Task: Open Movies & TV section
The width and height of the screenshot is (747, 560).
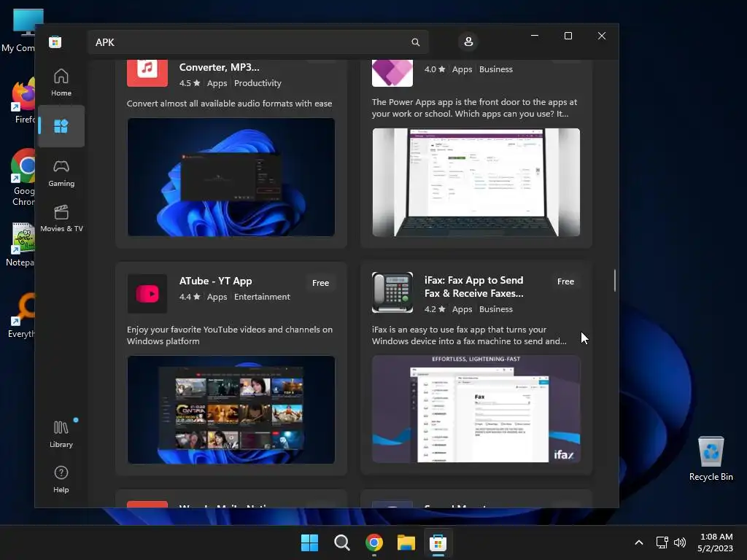Action: pyautogui.click(x=61, y=219)
